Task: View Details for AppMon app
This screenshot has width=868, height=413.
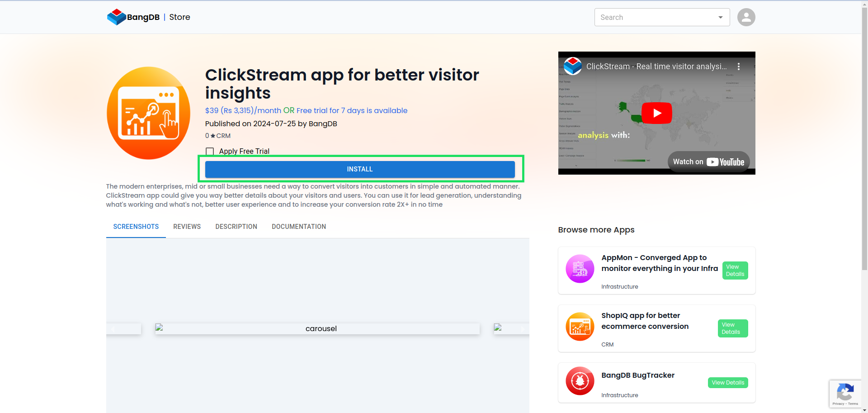Action: click(735, 271)
